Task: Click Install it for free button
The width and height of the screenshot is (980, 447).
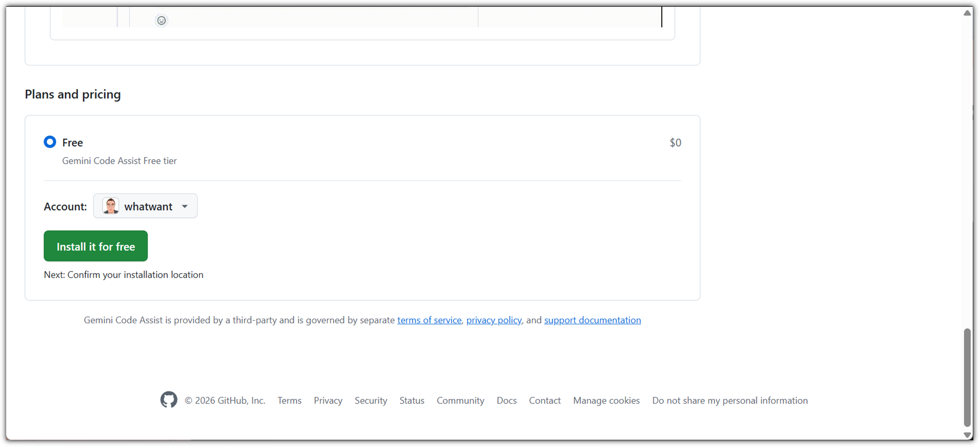Action: pos(96,246)
